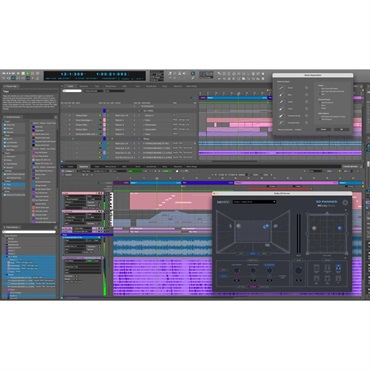This screenshot has height=370, width=370.
Task: Open the Content Browser panel header menu
Action: (x=56, y=117)
